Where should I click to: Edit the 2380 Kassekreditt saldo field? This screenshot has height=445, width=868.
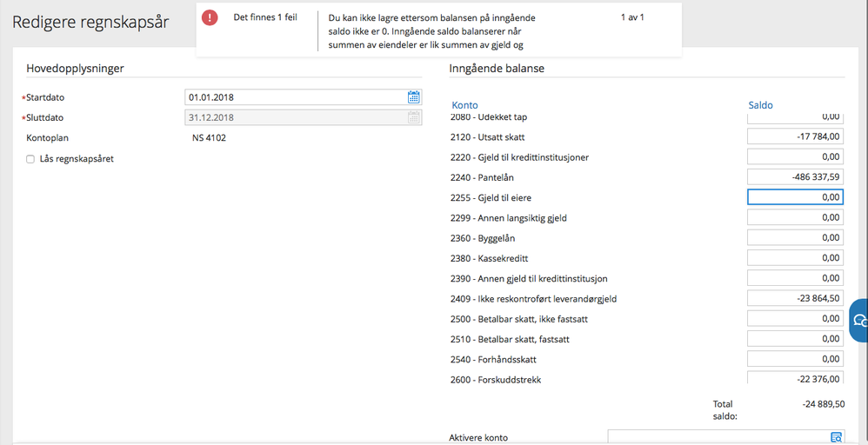point(796,258)
